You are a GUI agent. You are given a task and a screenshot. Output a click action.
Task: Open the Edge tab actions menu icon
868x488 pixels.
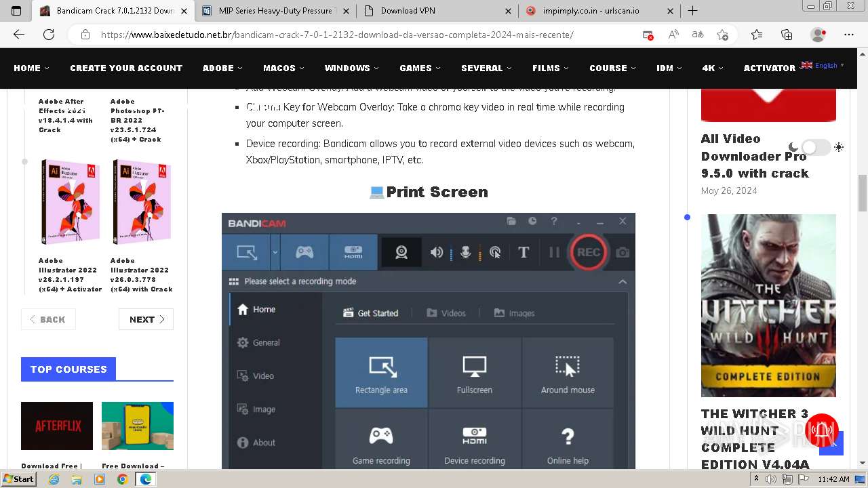pos(16,11)
